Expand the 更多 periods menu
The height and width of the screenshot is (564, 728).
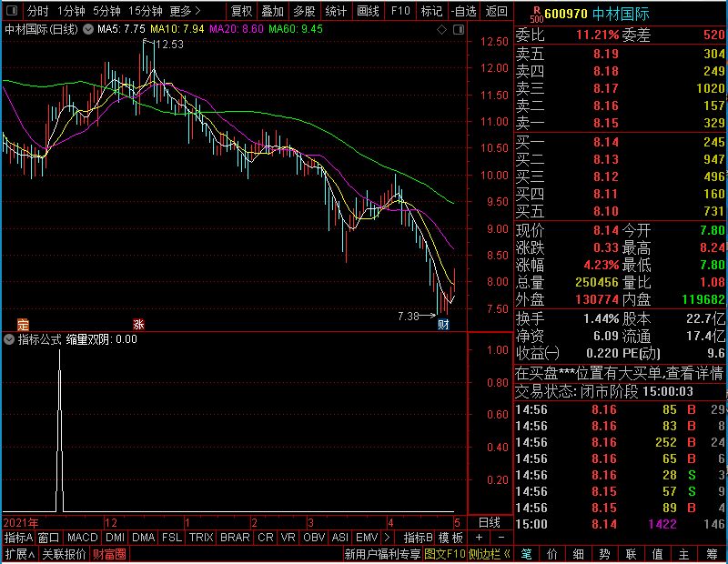pos(185,11)
